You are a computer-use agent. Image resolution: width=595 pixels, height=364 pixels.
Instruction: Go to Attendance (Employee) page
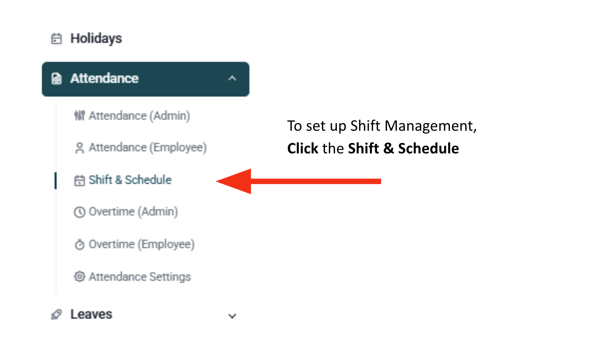click(x=148, y=147)
